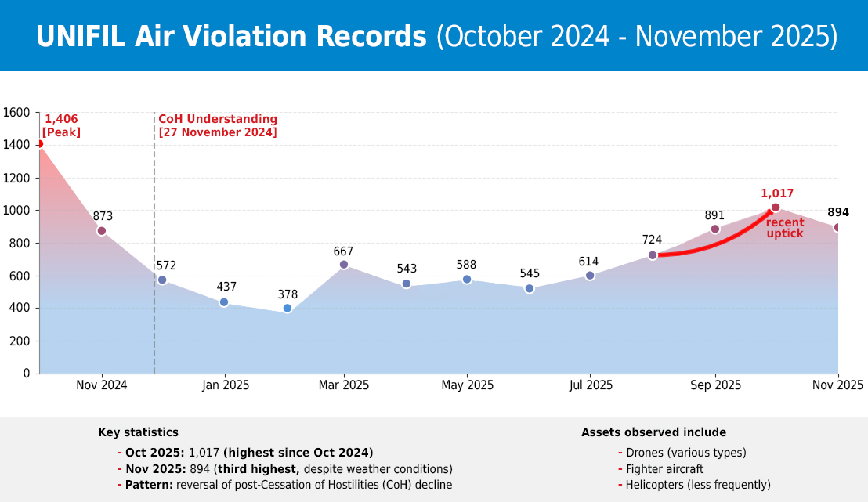Select the 891 September 2025 data point

point(714,228)
